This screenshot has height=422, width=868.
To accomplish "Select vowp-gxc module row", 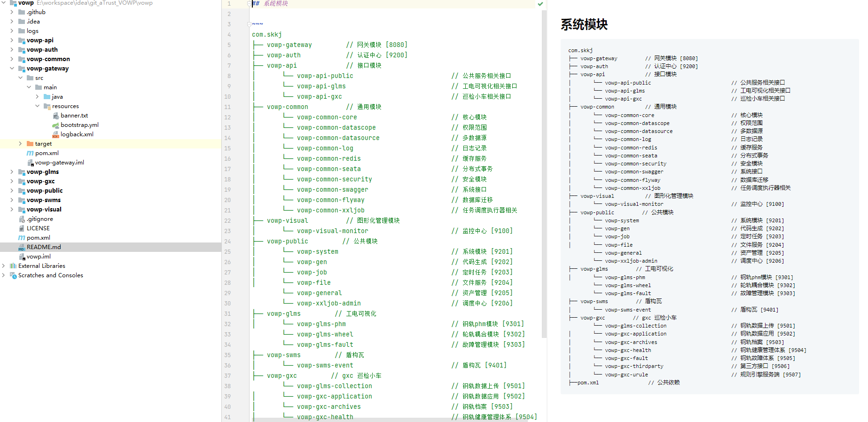I will pos(110,181).
